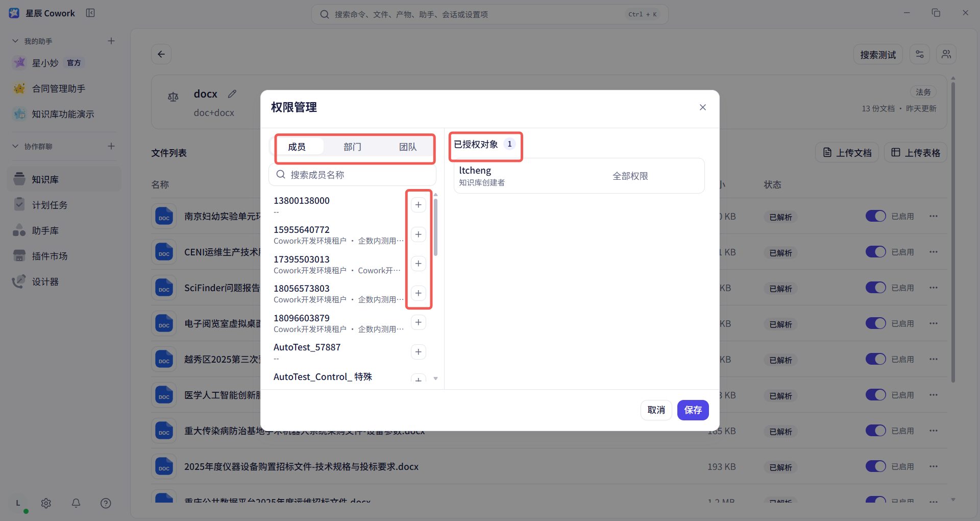Toggle 已启用 switch for 越秀区2025 document

tap(875, 359)
